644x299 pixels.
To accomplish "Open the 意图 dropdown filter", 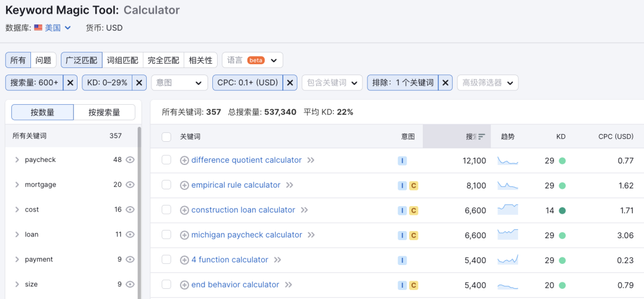I will point(179,83).
